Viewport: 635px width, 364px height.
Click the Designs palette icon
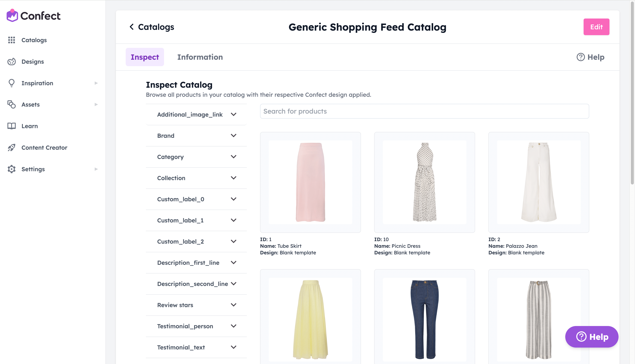12,61
